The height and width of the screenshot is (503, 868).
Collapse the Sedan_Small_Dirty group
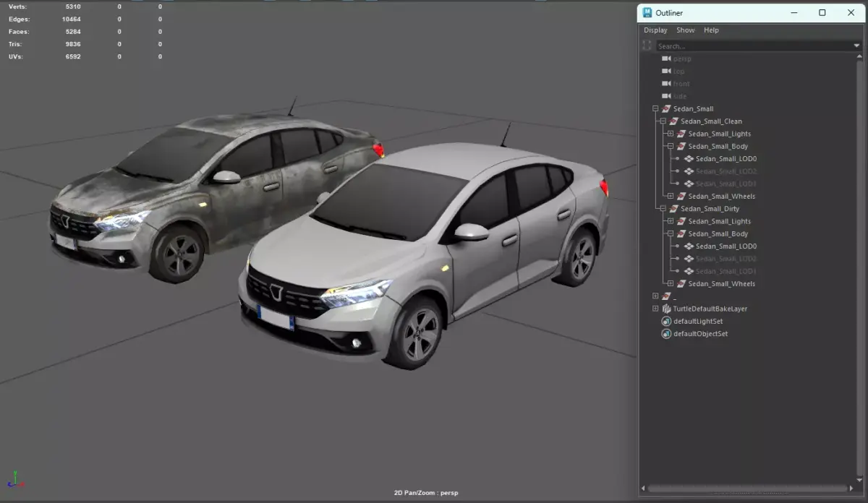pyautogui.click(x=663, y=209)
